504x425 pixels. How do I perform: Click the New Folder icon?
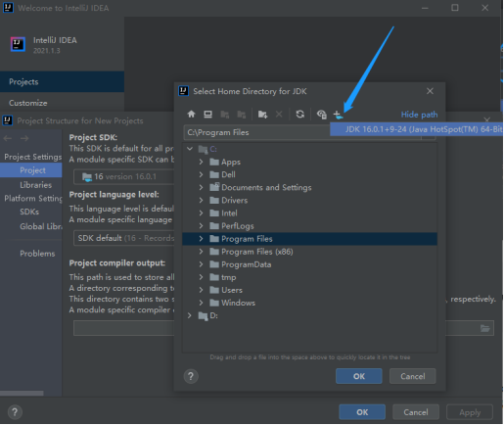point(262,115)
